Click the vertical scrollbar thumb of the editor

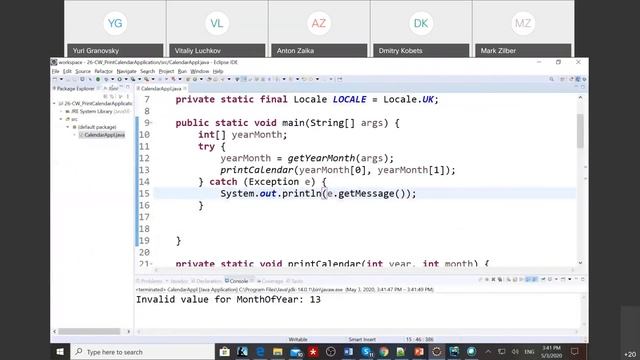tap(580, 131)
